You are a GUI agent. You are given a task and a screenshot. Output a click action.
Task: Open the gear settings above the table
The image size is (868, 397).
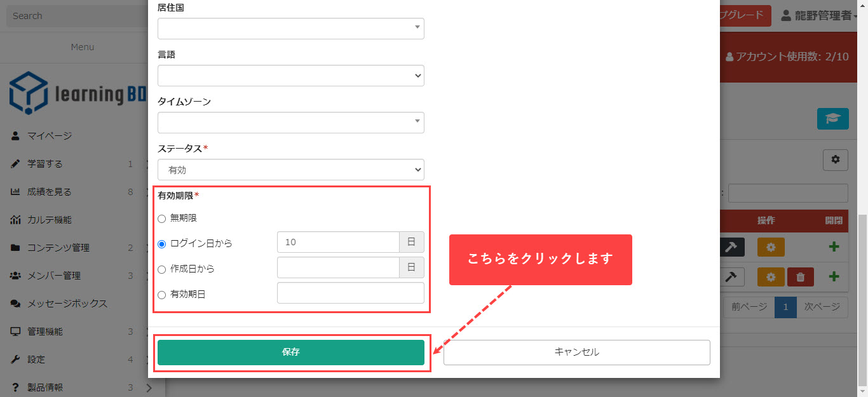tap(835, 160)
